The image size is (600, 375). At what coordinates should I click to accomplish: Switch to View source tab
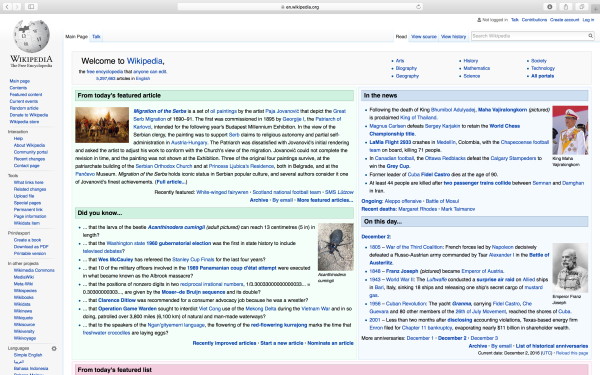point(424,37)
